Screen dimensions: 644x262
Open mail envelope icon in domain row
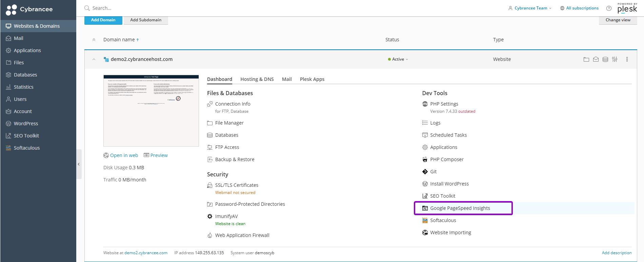click(x=596, y=59)
